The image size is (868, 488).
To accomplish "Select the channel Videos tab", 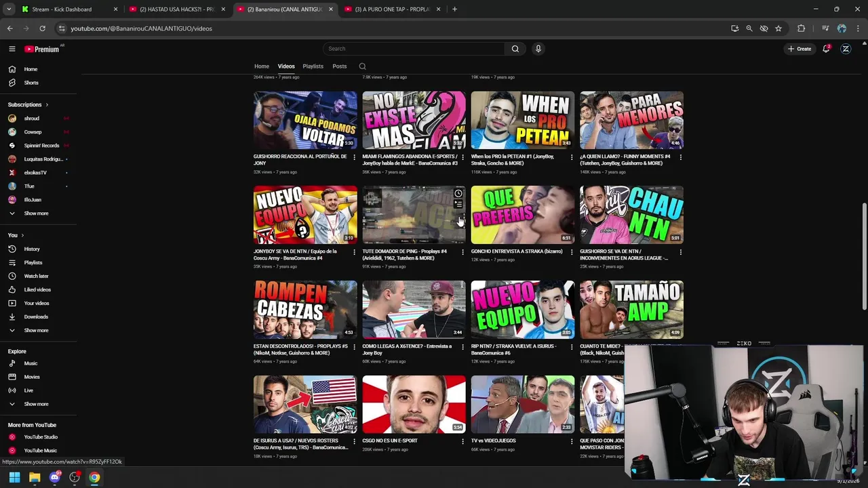I will coord(286,66).
